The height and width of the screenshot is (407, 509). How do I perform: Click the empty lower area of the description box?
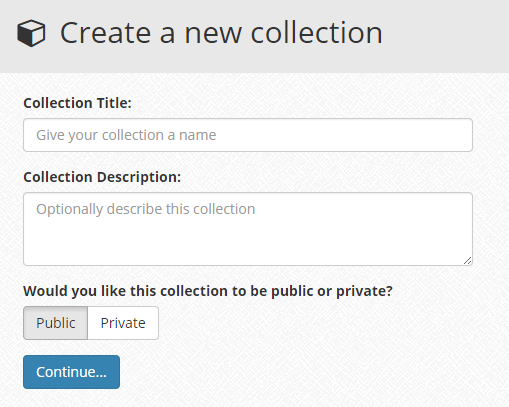click(x=248, y=243)
